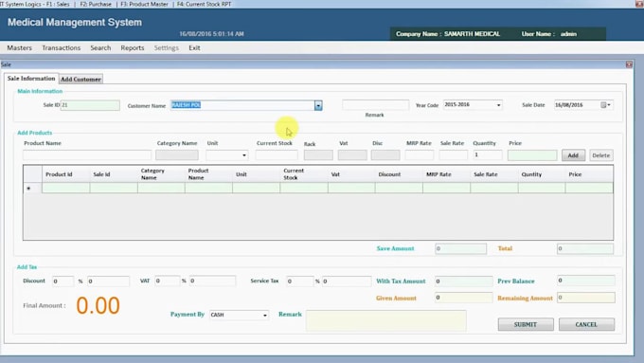Click the Prev Balance field
The height and width of the screenshot is (363, 644).
586,281
